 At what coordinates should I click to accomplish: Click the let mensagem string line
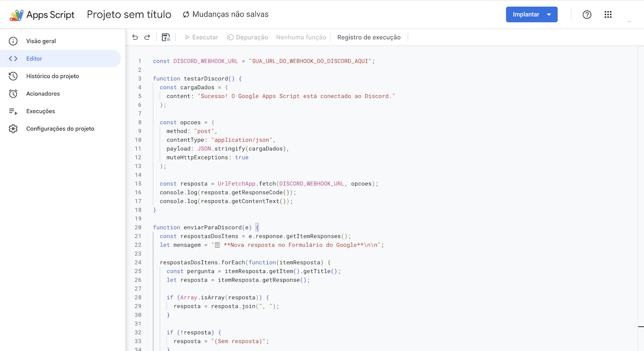[x=272, y=245]
